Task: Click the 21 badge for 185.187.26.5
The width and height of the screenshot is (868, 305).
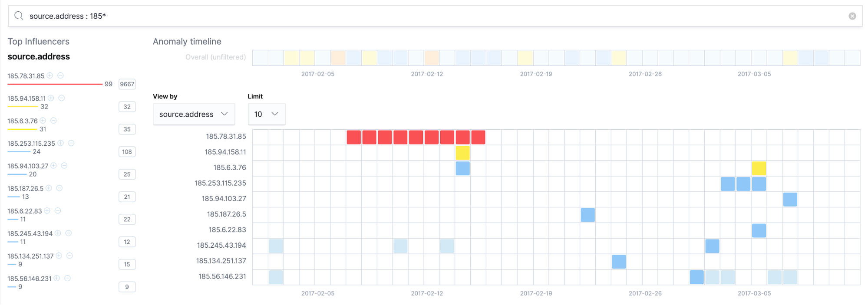Action: click(x=127, y=197)
